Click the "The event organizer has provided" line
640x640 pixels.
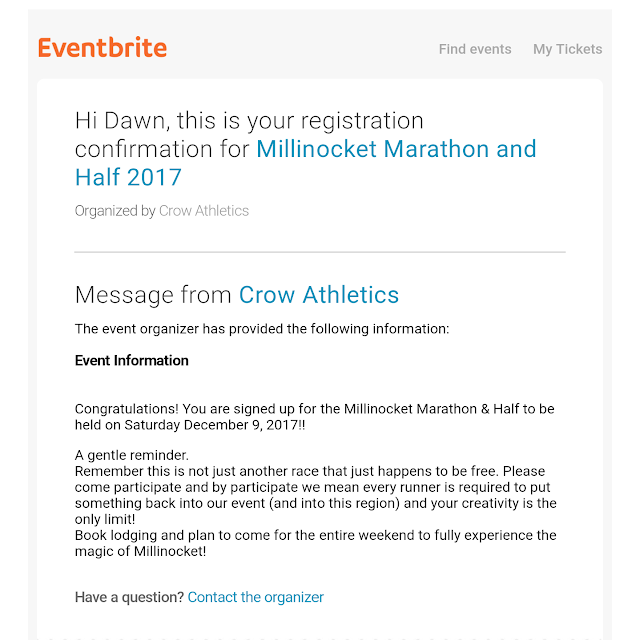[x=262, y=329]
